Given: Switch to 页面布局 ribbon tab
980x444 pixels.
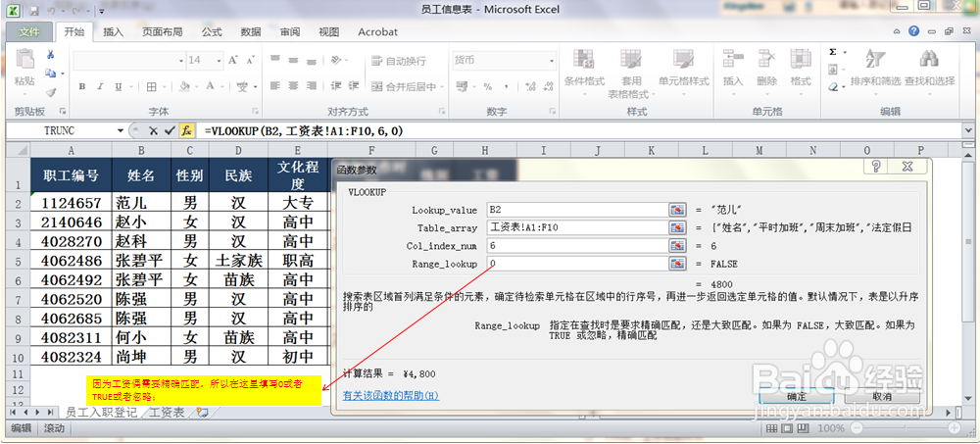Looking at the screenshot, I should (x=163, y=32).
